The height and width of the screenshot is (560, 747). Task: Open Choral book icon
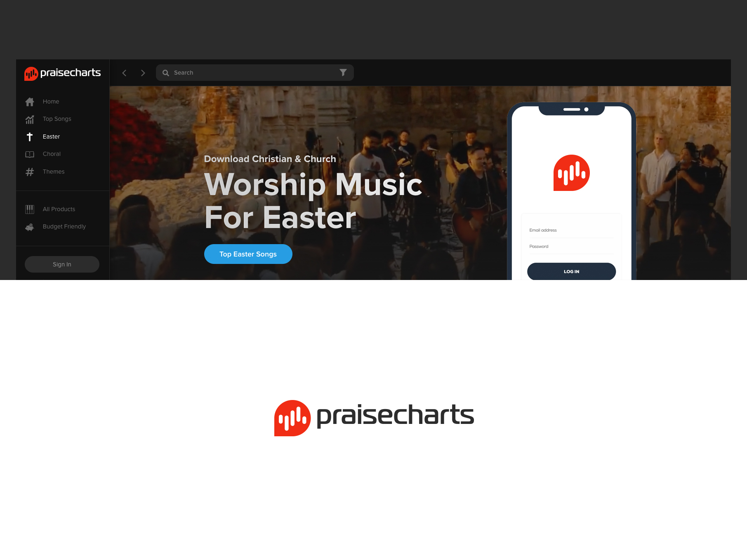click(30, 154)
